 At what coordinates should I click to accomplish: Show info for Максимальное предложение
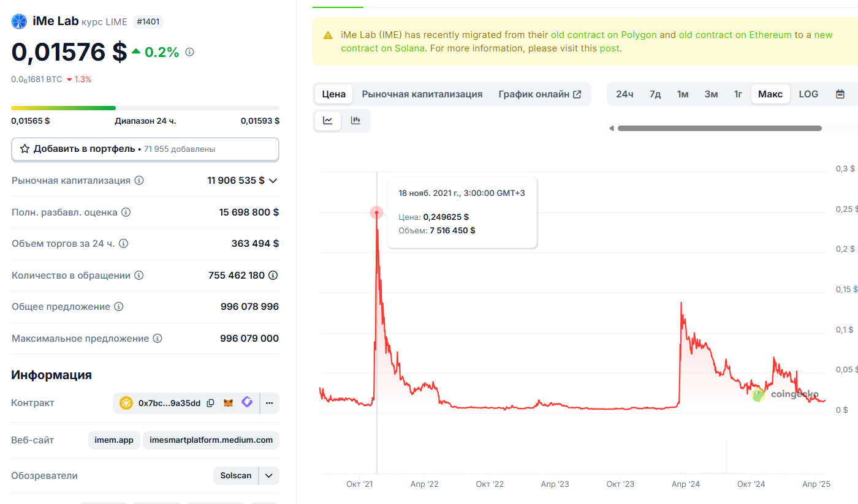(158, 339)
